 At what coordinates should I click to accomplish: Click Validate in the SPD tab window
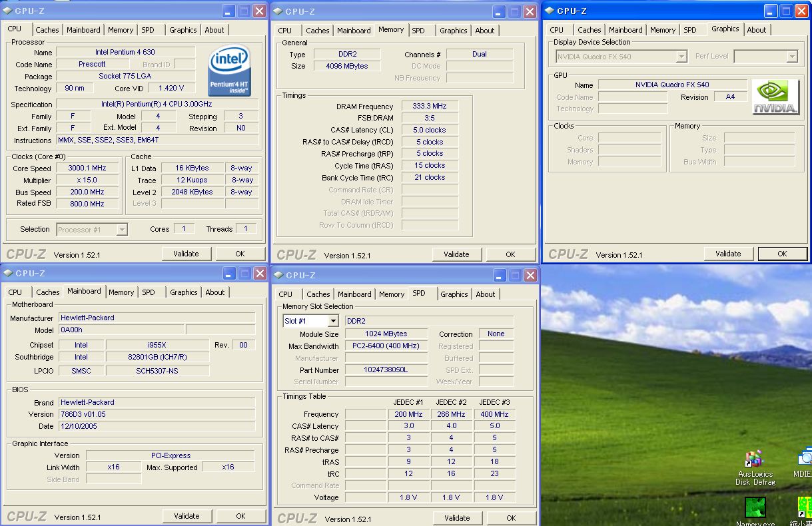pyautogui.click(x=457, y=518)
